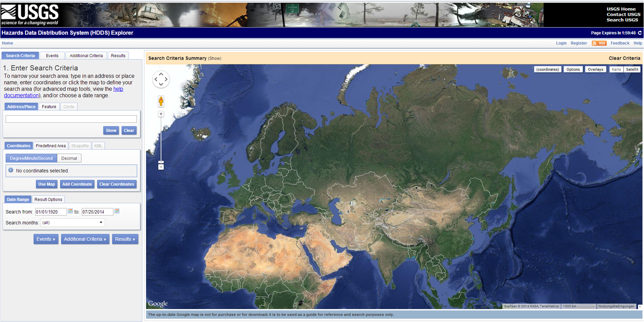Expand the Search months dropdown
Viewport: 644px width, 322px height.
73,223
